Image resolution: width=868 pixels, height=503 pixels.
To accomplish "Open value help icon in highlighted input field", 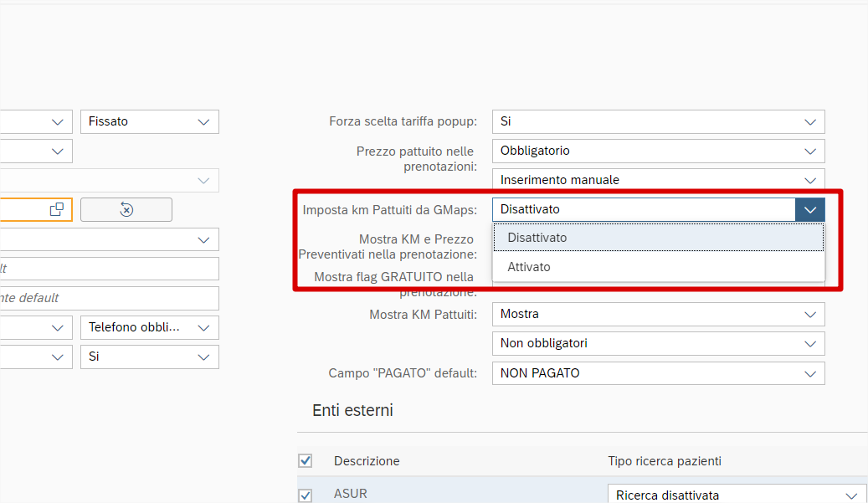I will coord(57,209).
